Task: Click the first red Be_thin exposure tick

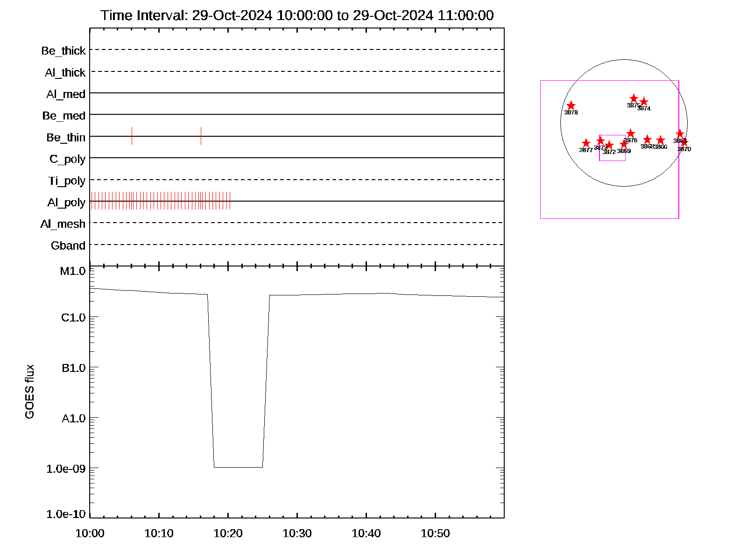Action: click(x=132, y=136)
